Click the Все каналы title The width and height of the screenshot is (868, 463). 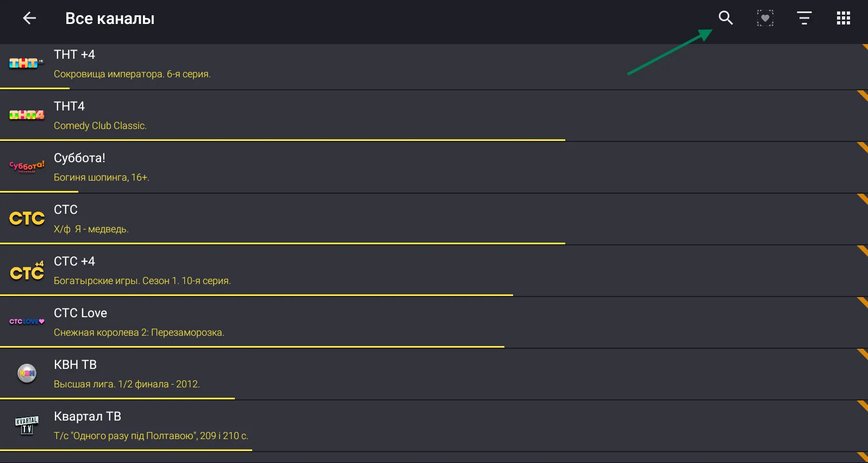point(110,18)
